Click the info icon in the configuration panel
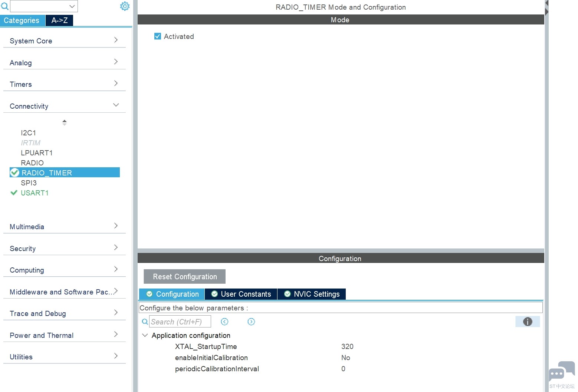 (528, 322)
